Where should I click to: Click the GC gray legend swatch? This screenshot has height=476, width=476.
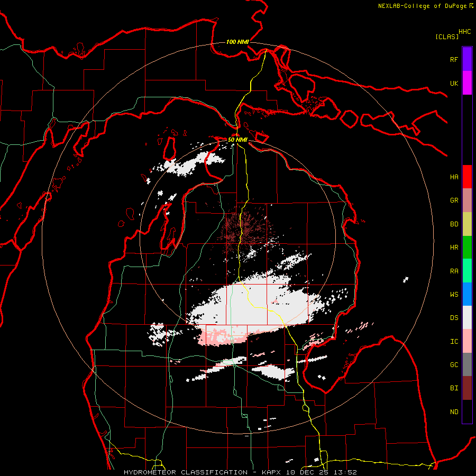tap(467, 364)
